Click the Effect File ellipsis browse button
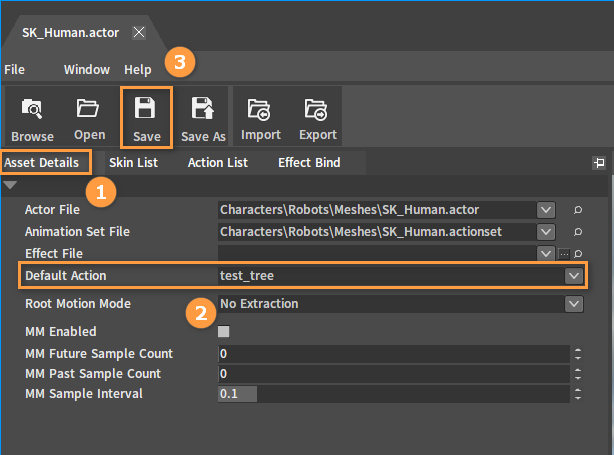Viewport: 614px width, 455px height. [x=564, y=254]
